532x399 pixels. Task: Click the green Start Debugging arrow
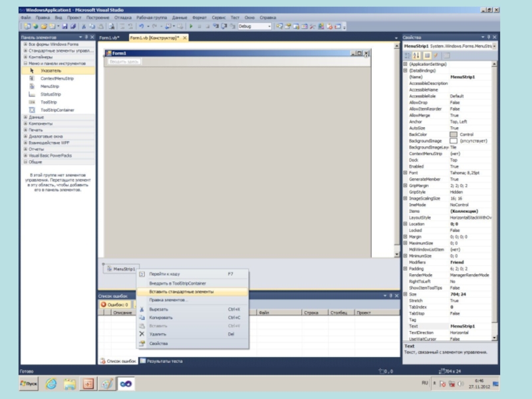tap(192, 26)
